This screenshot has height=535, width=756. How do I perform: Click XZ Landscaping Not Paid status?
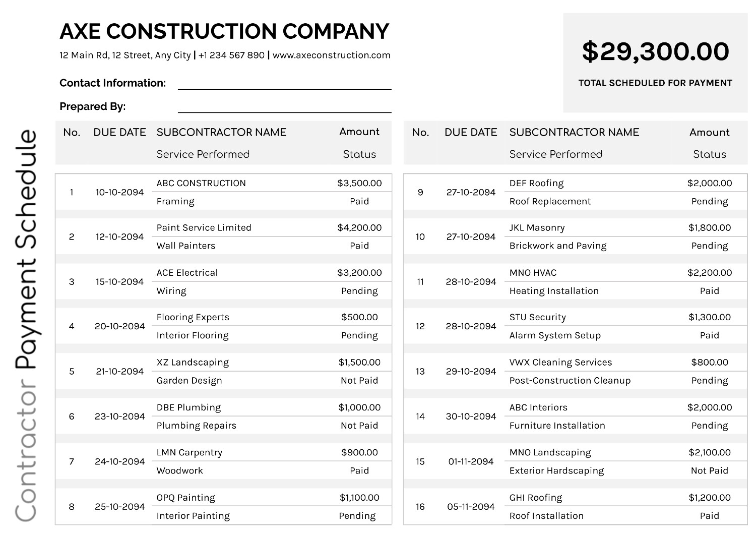(359, 381)
